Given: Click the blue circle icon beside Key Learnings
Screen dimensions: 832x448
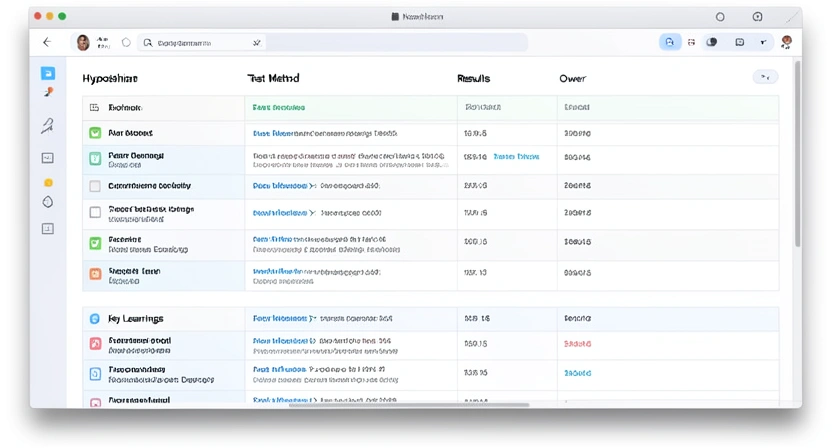Looking at the screenshot, I should click(94, 318).
